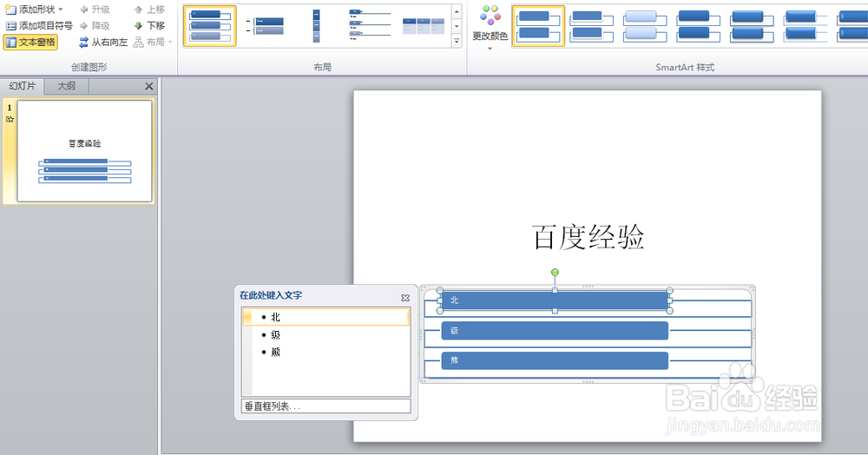Select the sixth SmartArt style thumbnail

(x=806, y=26)
